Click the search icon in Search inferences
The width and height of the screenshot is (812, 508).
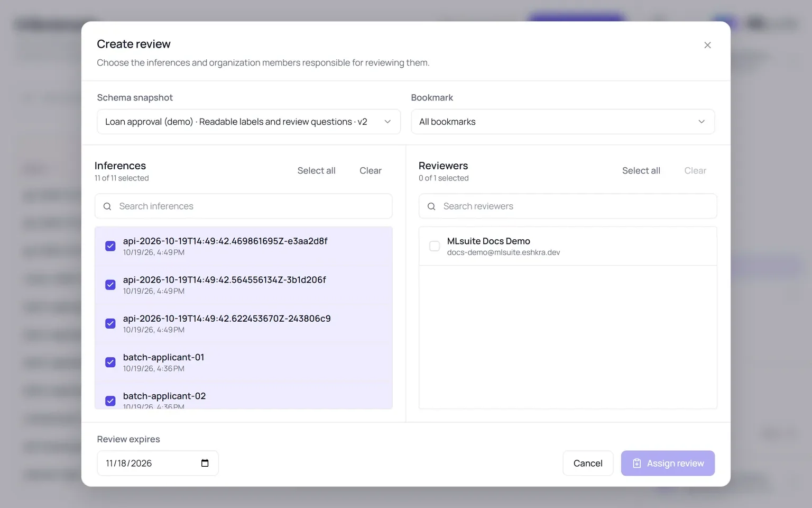[x=107, y=206]
